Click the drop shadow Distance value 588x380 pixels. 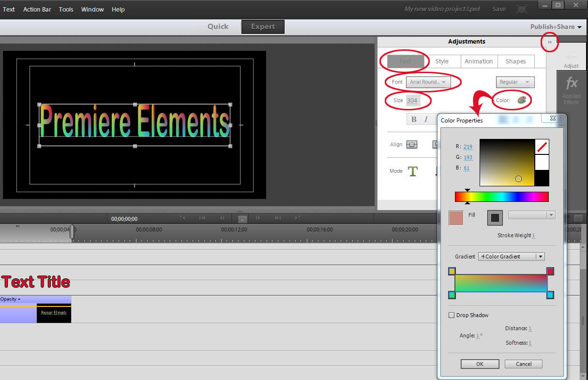point(530,328)
